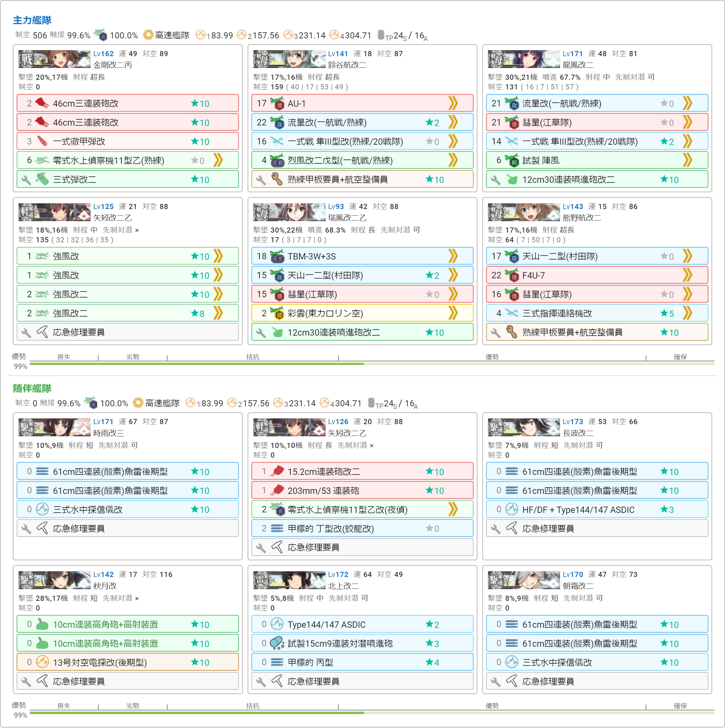Click proficiency chevron on 烈風改二戊型 row
Screen dimensions: 725x728
[x=453, y=160]
